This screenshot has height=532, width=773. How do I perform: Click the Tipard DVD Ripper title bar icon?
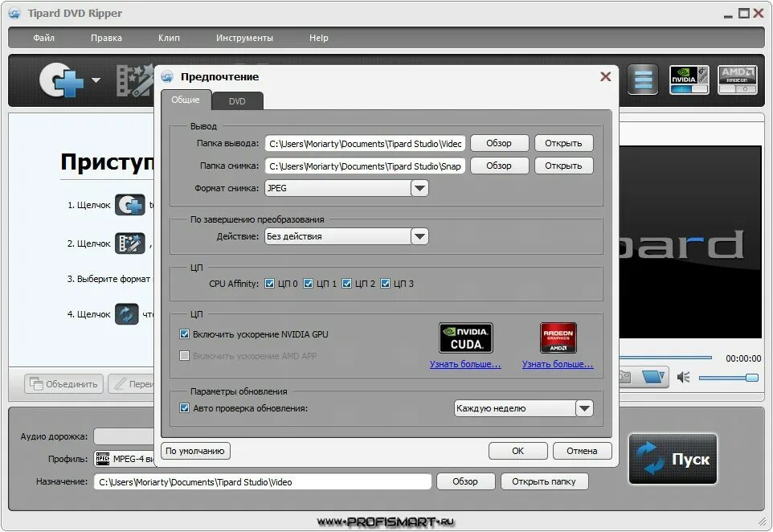click(x=14, y=14)
